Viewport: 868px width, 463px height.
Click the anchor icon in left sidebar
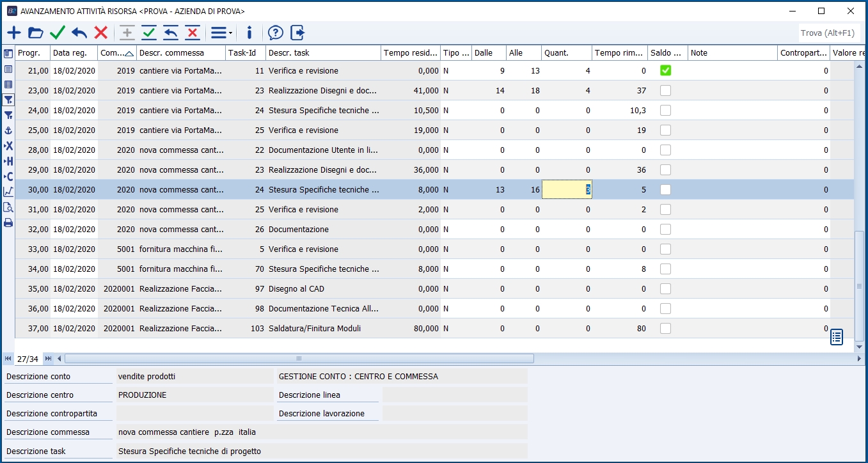click(x=8, y=130)
